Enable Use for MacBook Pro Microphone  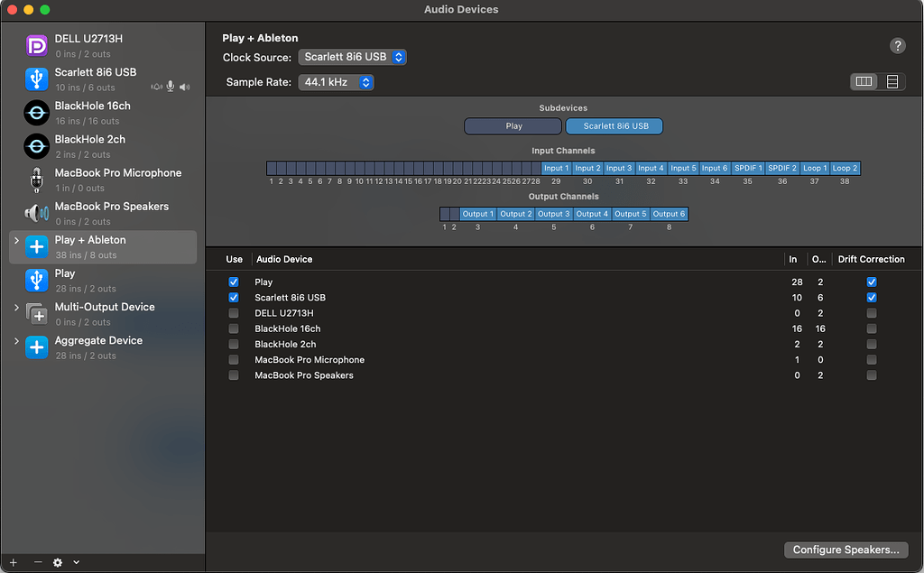pos(234,360)
